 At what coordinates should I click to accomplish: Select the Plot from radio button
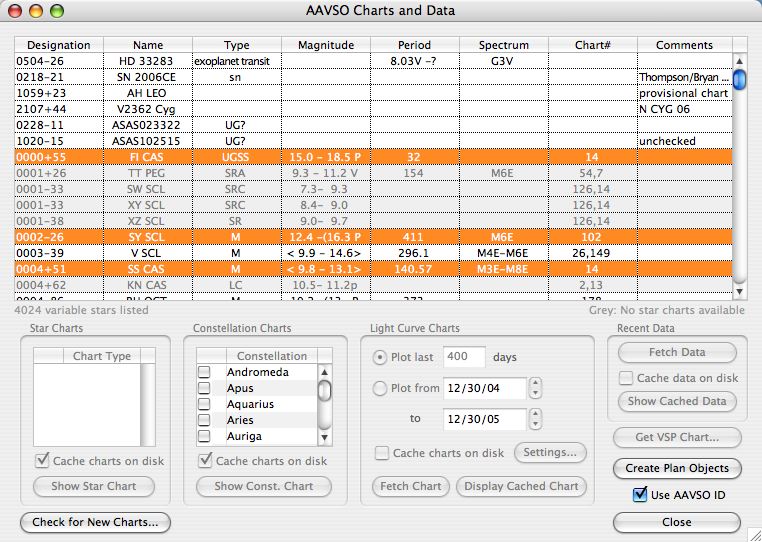379,388
